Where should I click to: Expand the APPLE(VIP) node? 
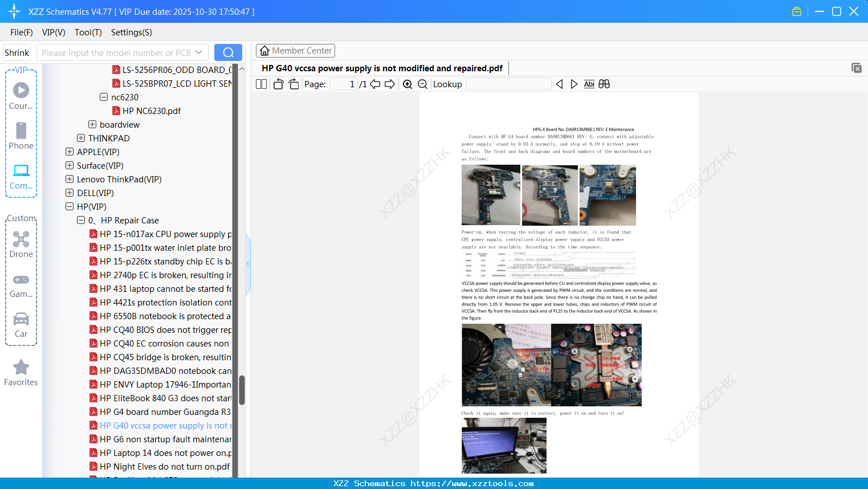pyautogui.click(x=70, y=152)
